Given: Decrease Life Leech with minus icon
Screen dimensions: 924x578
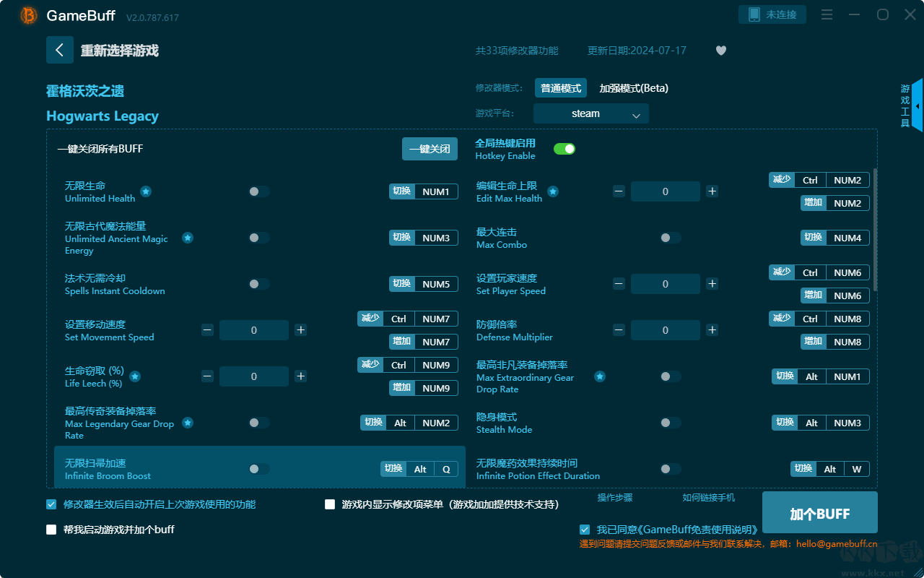Looking at the screenshot, I should (207, 376).
